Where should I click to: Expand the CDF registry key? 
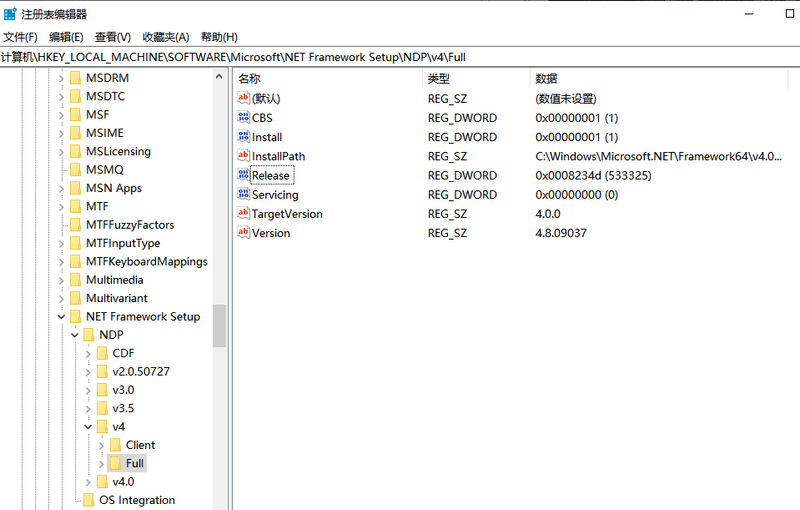pyautogui.click(x=88, y=354)
